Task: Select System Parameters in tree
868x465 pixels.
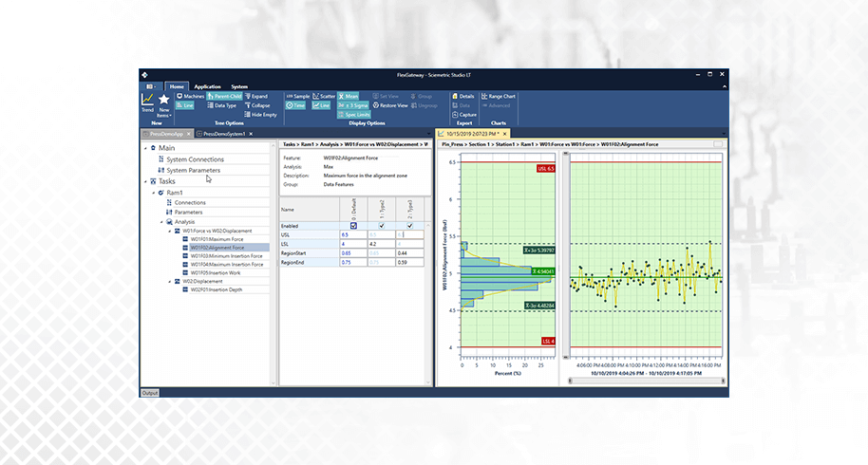Action: pyautogui.click(x=193, y=170)
